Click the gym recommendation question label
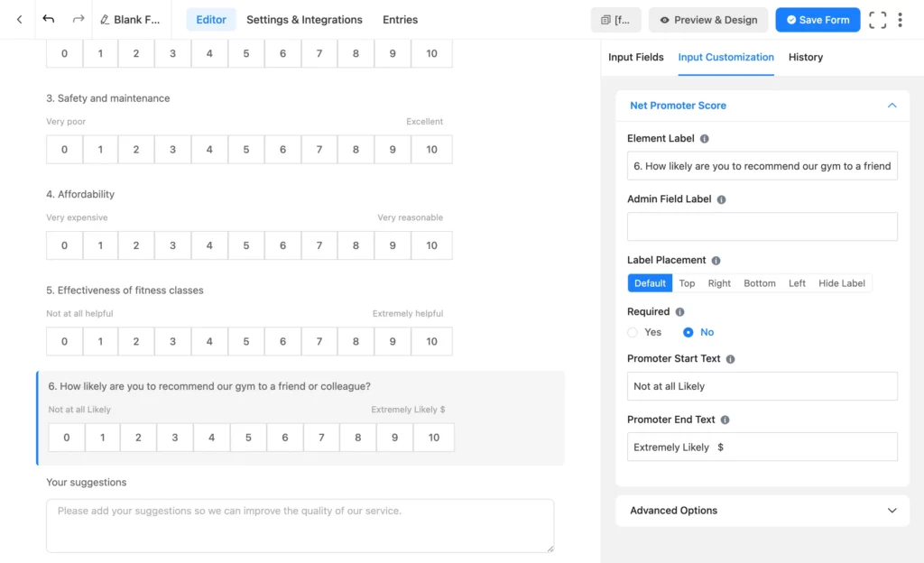The height and width of the screenshot is (563, 924). click(x=209, y=386)
